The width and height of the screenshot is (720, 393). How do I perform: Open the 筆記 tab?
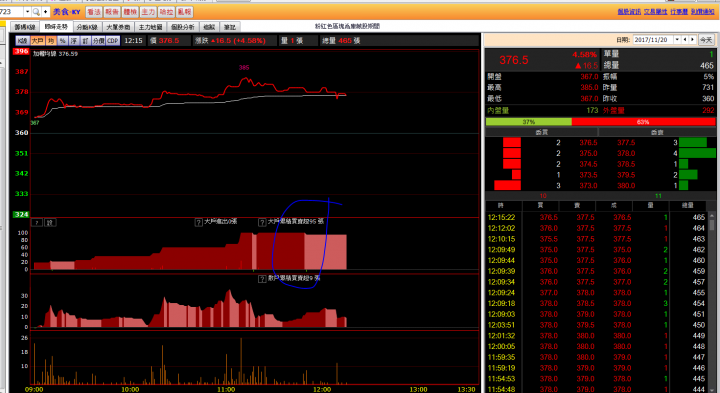(230, 27)
